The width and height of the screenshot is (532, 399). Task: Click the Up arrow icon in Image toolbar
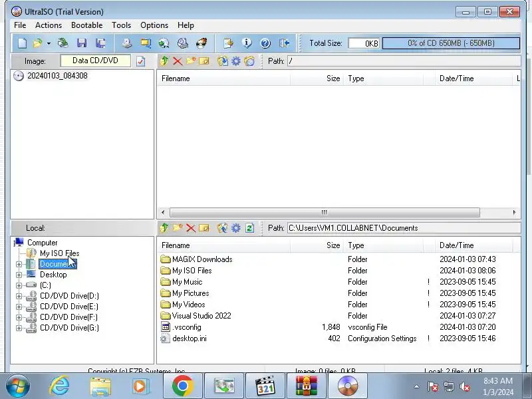pos(164,61)
